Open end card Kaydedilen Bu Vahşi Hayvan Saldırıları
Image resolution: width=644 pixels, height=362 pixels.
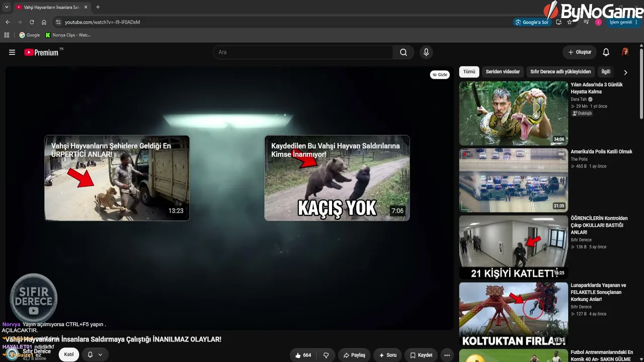337,178
